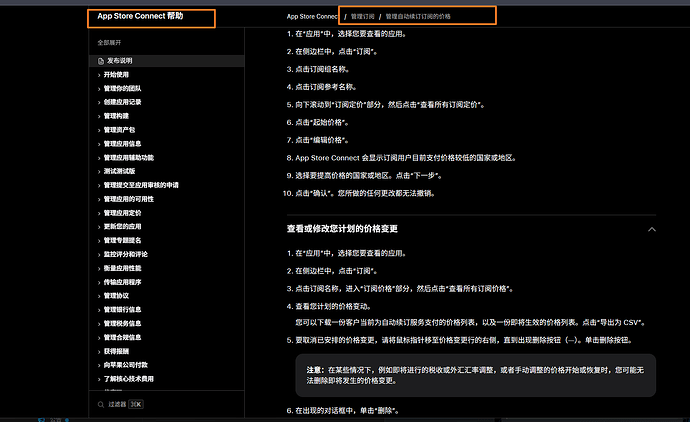Open 管理银行信息 in the sidebar

[x=122, y=310]
